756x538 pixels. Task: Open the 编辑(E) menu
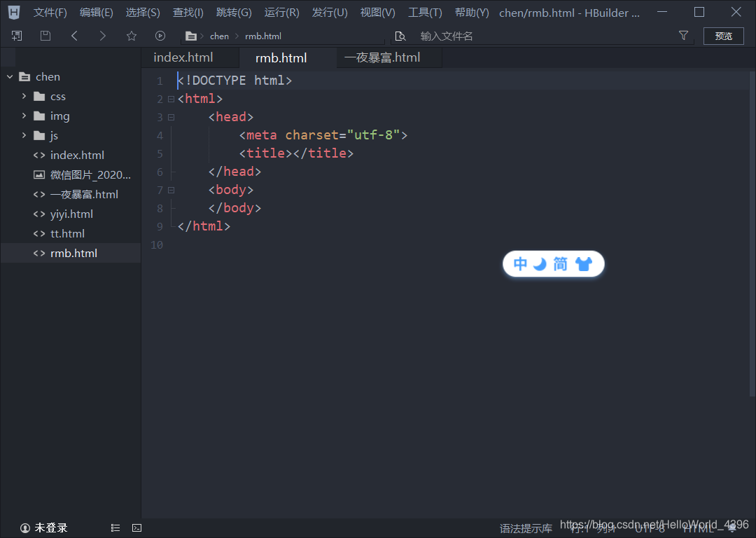pos(97,13)
